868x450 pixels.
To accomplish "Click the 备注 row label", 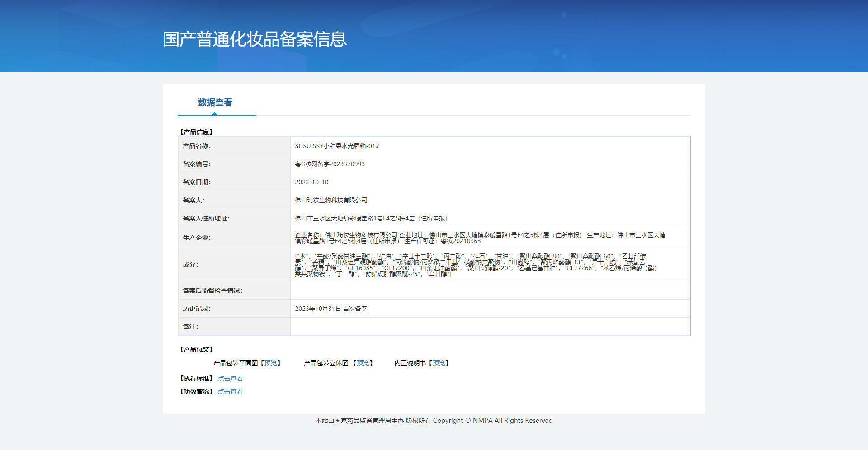I will pos(190,327).
